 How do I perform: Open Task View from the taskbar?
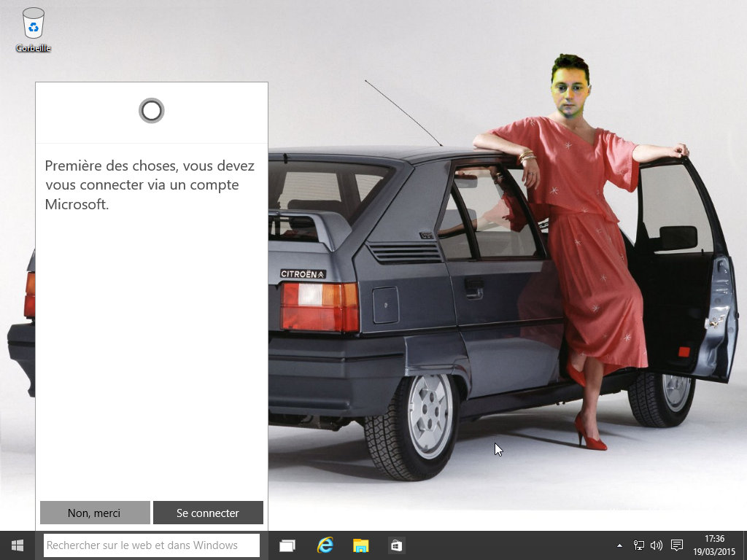[x=287, y=545]
